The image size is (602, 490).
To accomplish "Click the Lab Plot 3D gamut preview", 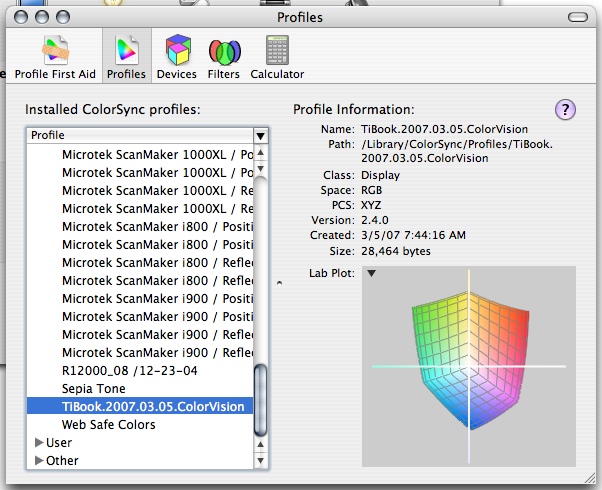I will [468, 367].
